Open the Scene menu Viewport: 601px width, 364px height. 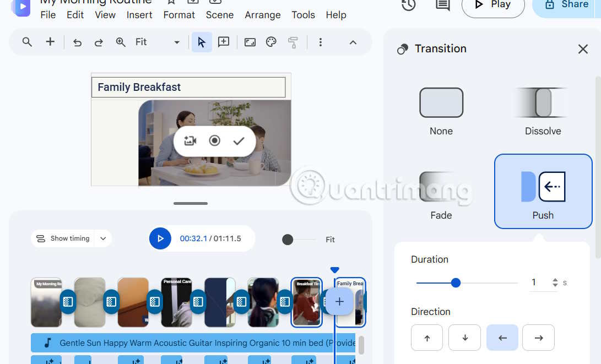pyautogui.click(x=220, y=15)
